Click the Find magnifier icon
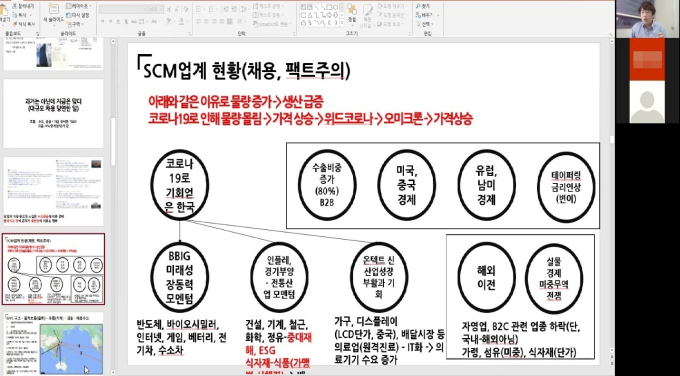Screen dimensions: 680x376 418,7
